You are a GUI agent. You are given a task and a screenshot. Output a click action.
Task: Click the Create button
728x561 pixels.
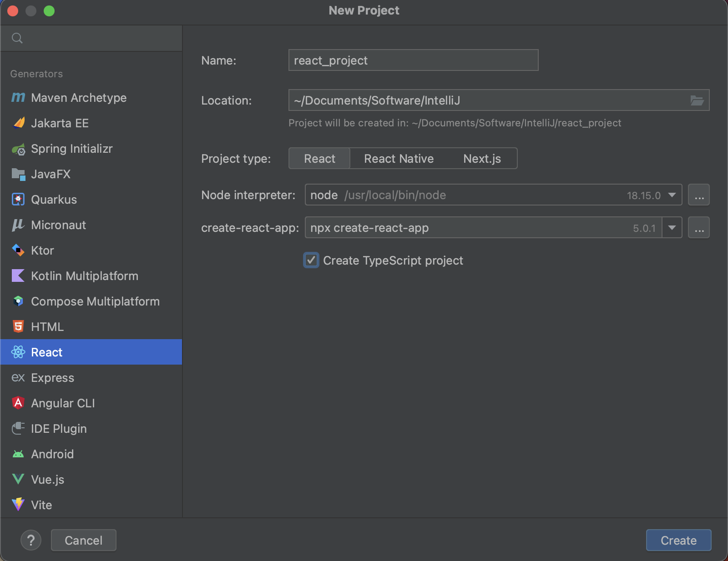point(678,540)
